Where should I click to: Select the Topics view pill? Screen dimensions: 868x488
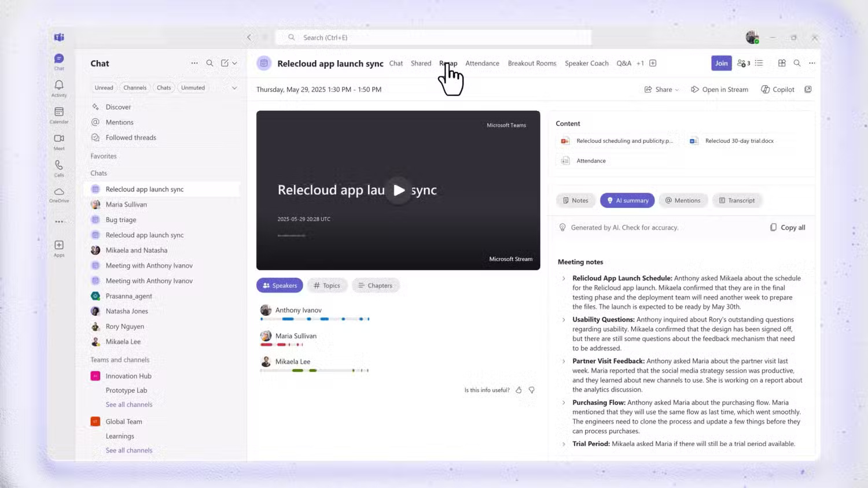pos(327,286)
